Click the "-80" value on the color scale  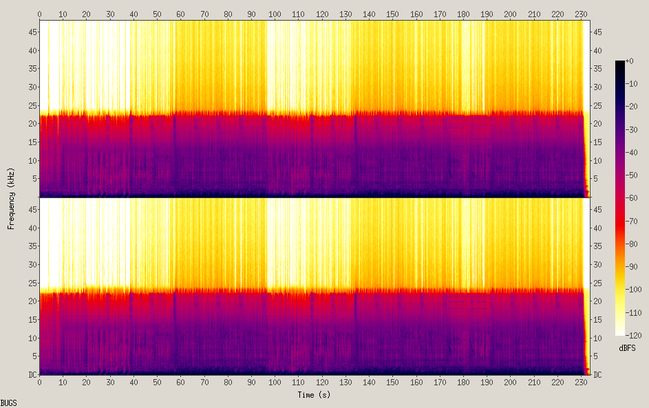(x=633, y=244)
